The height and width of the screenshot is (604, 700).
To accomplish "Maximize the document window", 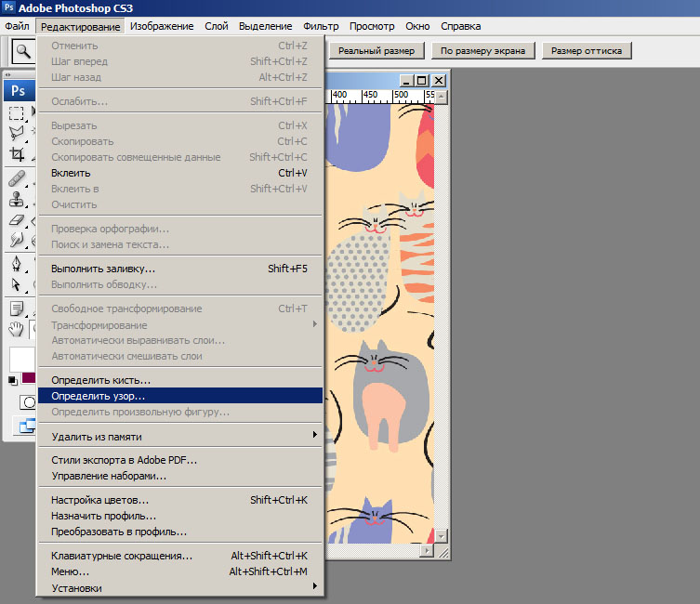I will pos(421,81).
